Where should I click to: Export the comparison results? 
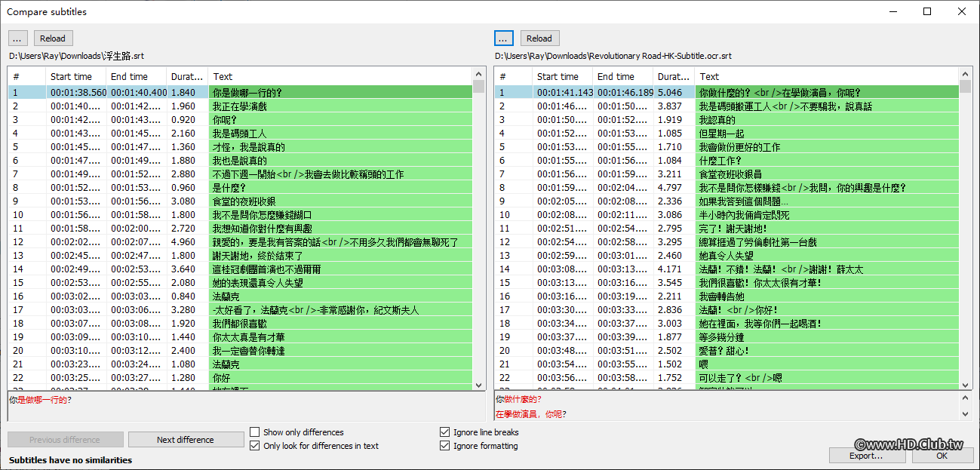tap(866, 456)
